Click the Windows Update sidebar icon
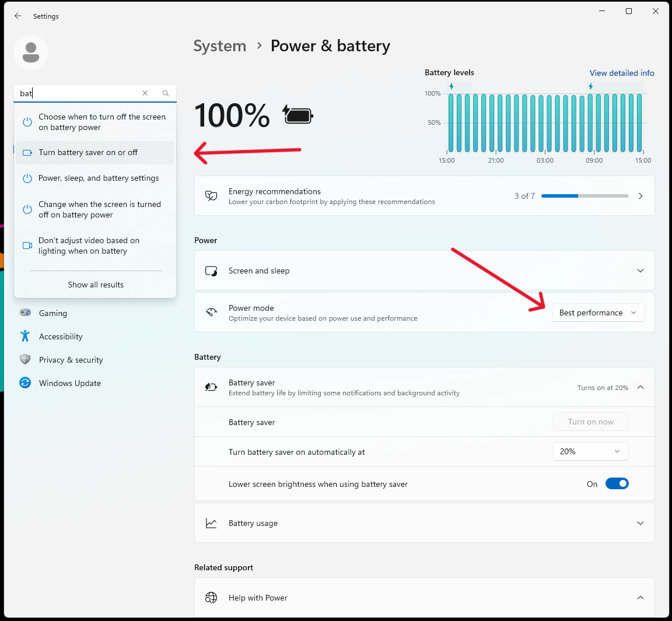This screenshot has width=672, height=621. click(25, 383)
